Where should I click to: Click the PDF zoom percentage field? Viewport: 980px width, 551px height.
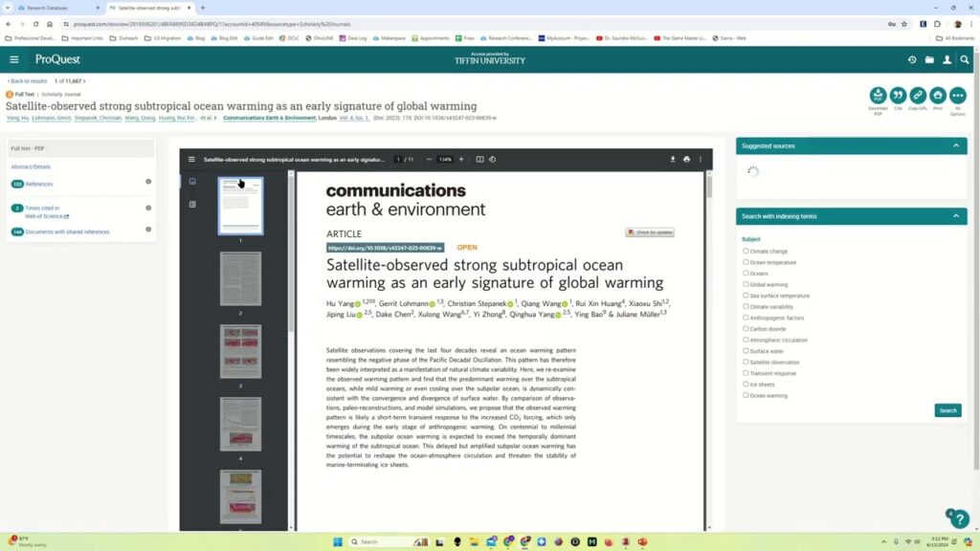point(445,160)
